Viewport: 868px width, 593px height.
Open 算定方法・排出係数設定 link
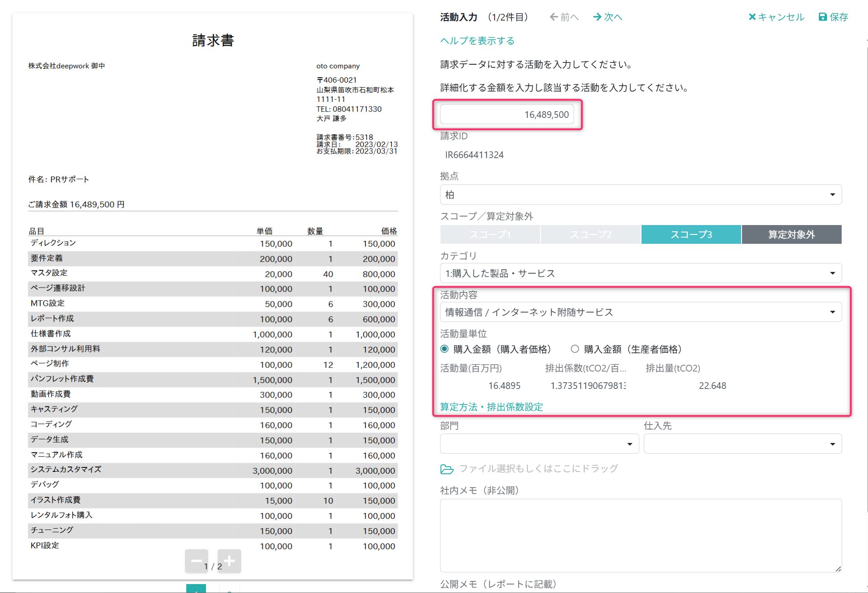pyautogui.click(x=491, y=407)
